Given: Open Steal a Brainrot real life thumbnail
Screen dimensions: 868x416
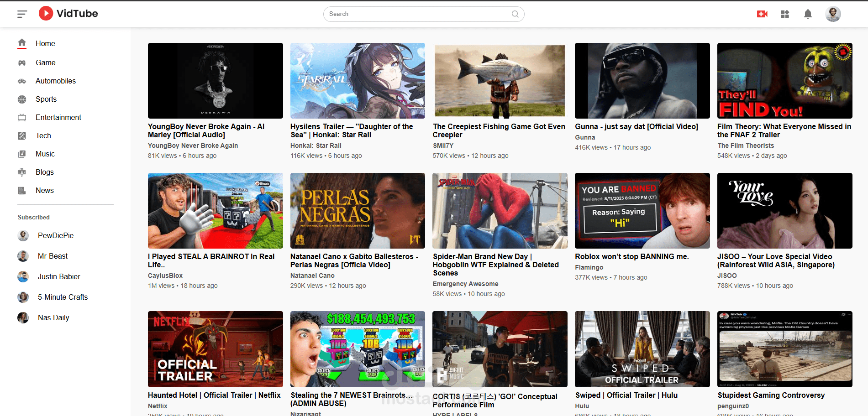Looking at the screenshot, I should pyautogui.click(x=216, y=211).
